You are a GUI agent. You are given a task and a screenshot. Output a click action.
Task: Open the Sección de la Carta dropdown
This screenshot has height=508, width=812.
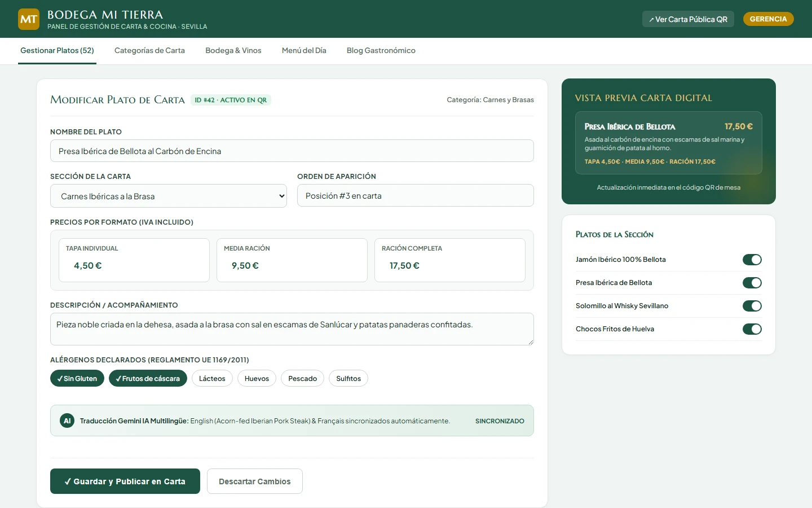[169, 196]
